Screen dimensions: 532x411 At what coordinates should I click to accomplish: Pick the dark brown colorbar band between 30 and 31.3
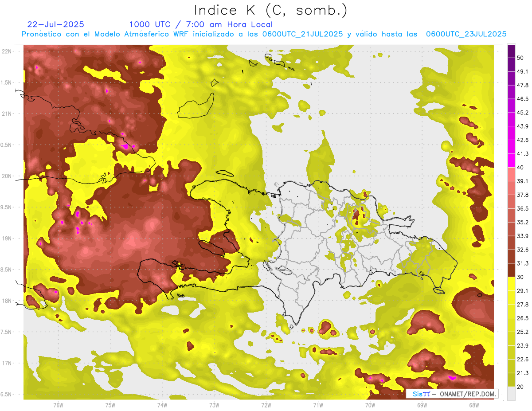[511, 270]
